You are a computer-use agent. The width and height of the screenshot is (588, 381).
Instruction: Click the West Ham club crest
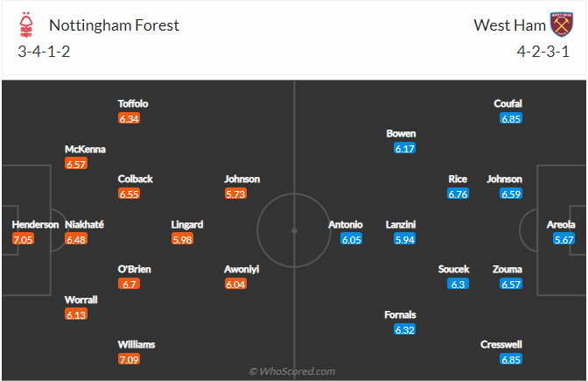point(560,25)
